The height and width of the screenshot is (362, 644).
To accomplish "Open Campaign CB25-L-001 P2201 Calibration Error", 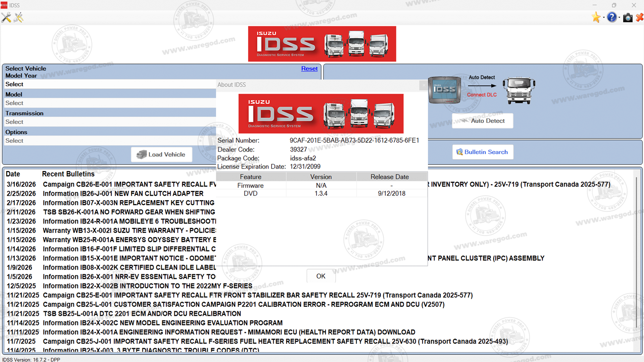I will click(x=225, y=304).
